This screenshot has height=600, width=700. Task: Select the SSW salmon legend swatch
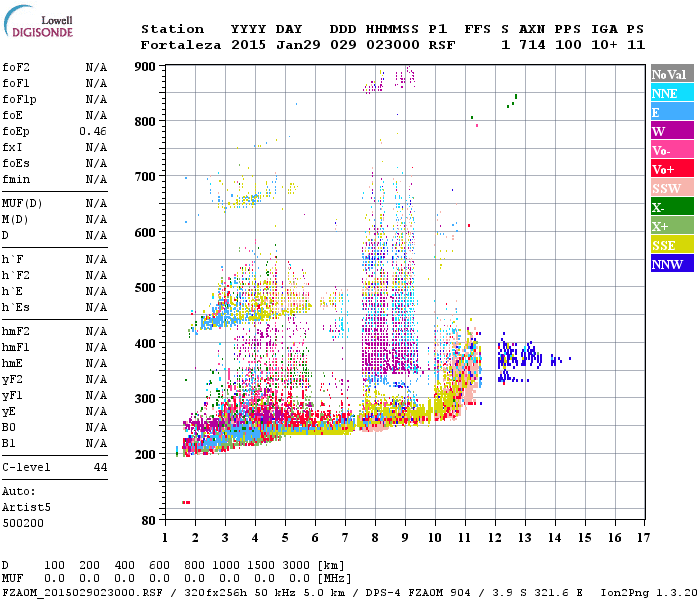click(x=672, y=188)
